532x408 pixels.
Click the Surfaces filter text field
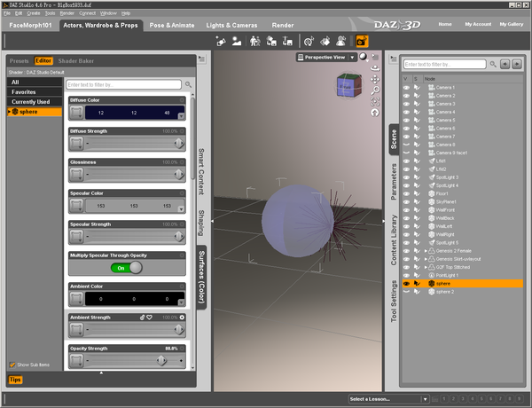tap(124, 84)
